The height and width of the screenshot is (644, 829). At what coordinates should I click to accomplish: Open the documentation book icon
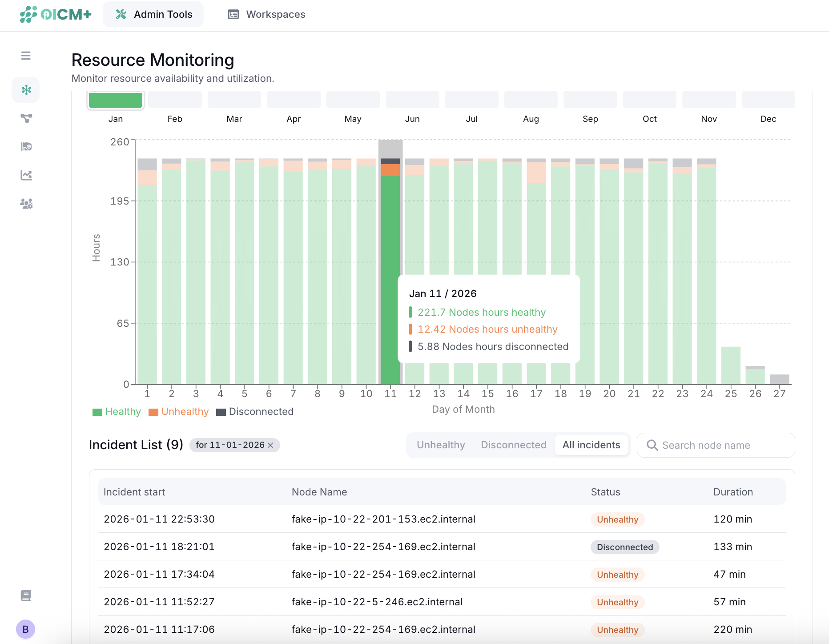[x=26, y=596]
